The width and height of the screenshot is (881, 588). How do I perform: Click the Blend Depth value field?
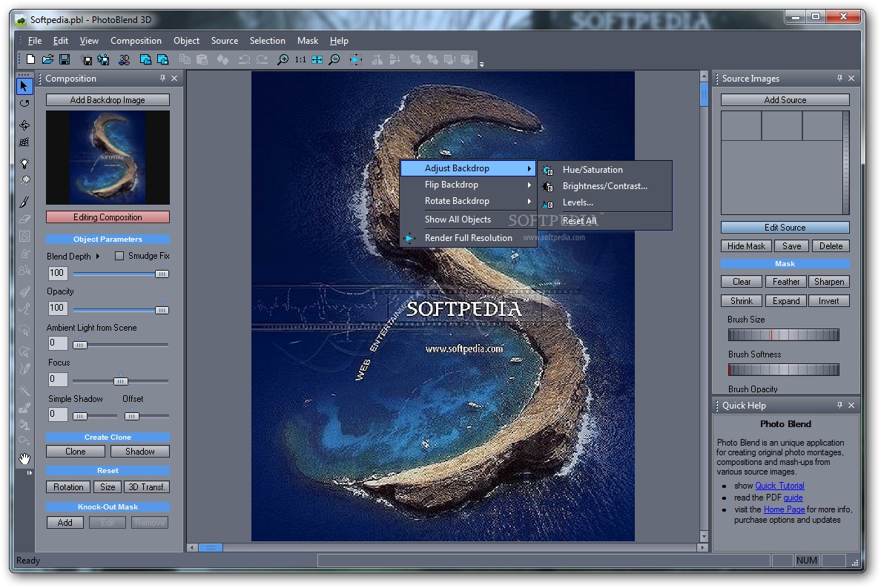pos(57,274)
